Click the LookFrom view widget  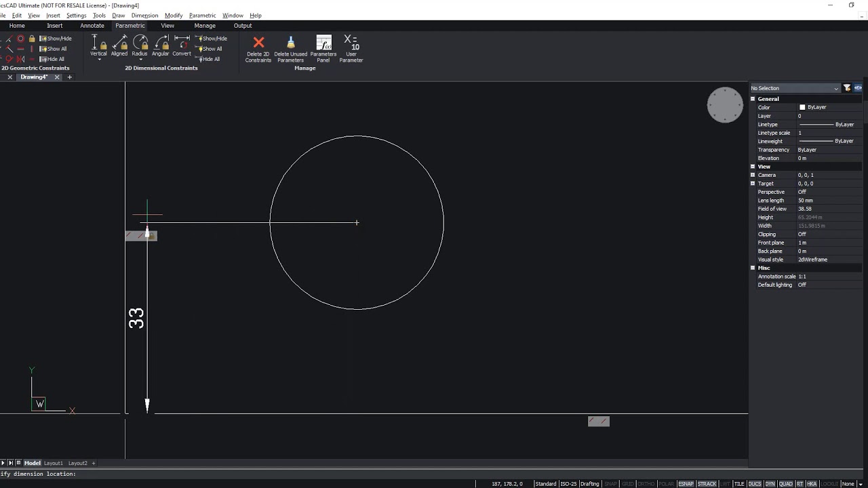click(x=725, y=105)
